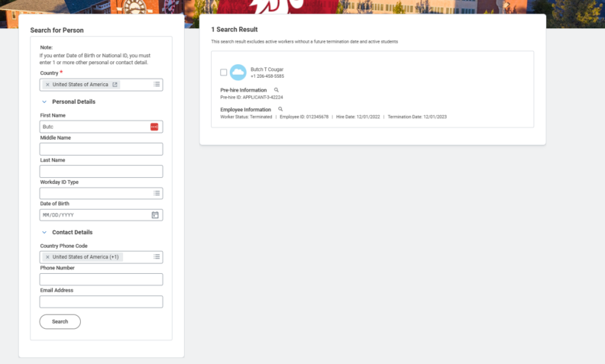
Task: Click the magnifier icon beside Employee Information
Action: [x=280, y=109]
